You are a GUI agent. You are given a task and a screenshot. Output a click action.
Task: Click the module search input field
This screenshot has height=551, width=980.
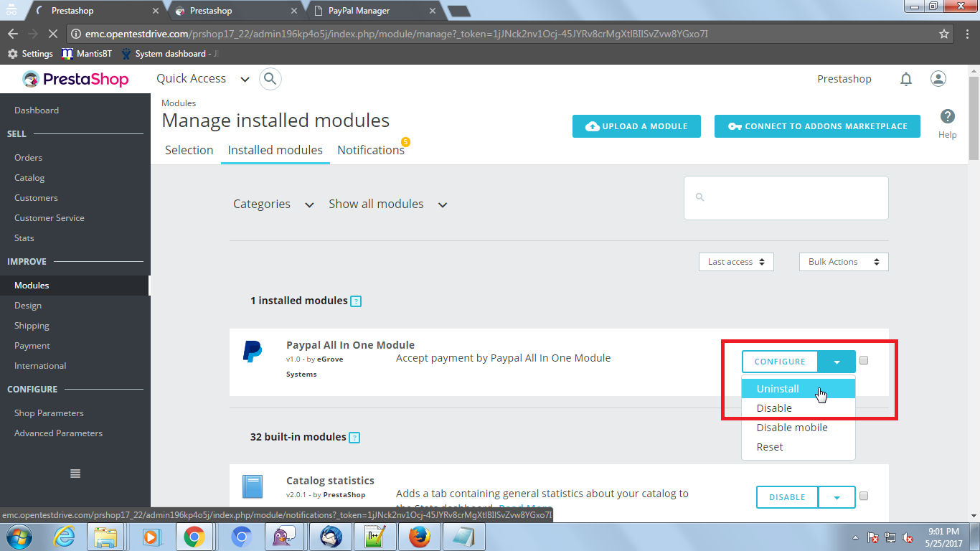(x=786, y=198)
